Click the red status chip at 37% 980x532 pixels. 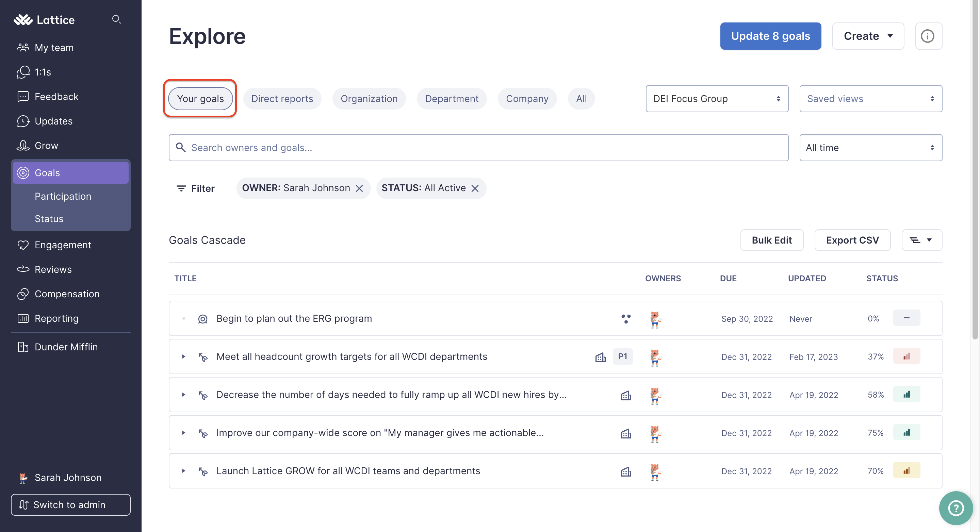[x=906, y=356]
